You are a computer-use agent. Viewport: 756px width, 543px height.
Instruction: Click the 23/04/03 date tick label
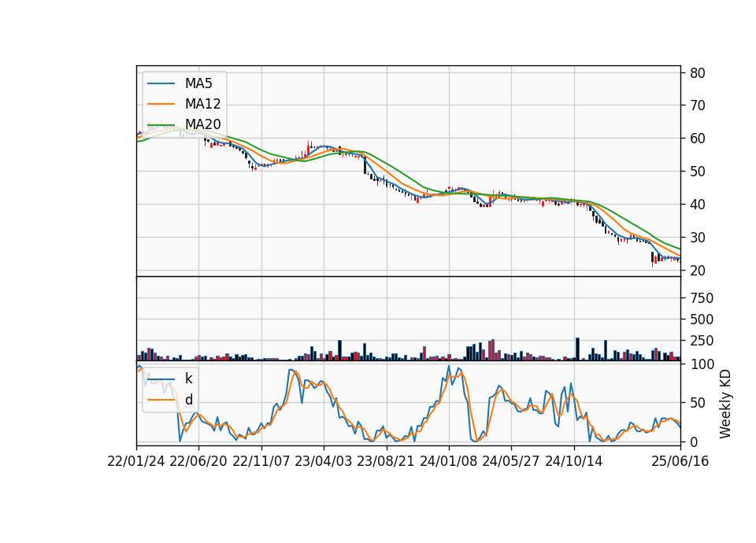[x=324, y=461]
